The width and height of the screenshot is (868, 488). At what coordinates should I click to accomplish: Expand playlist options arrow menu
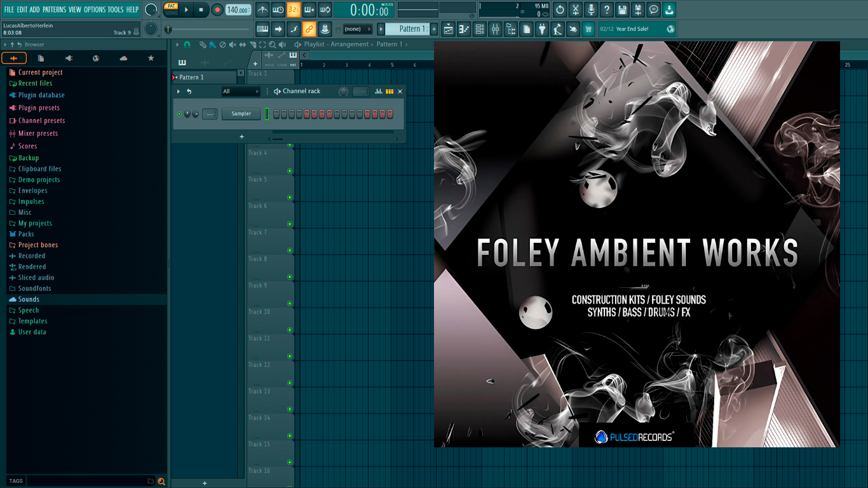pos(176,44)
